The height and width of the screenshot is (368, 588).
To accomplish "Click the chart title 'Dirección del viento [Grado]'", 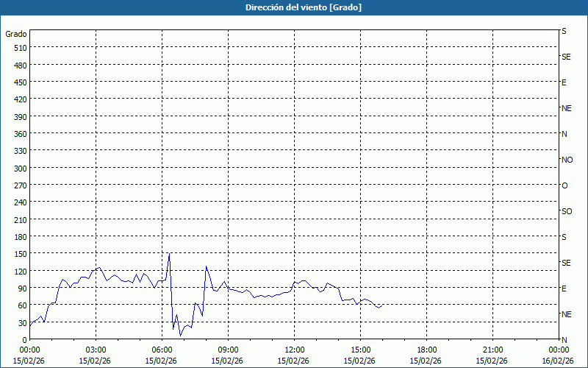I will tap(293, 7).
